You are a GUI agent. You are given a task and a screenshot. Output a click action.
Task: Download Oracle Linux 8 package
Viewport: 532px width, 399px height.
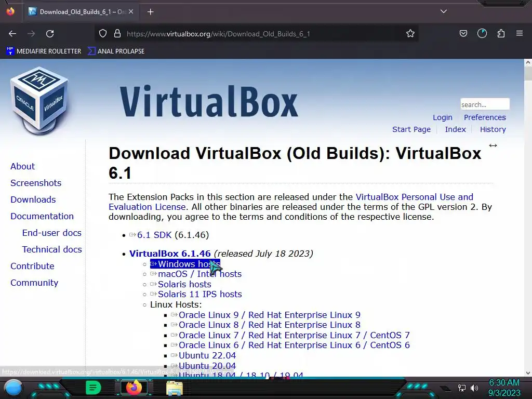pyautogui.click(x=270, y=325)
